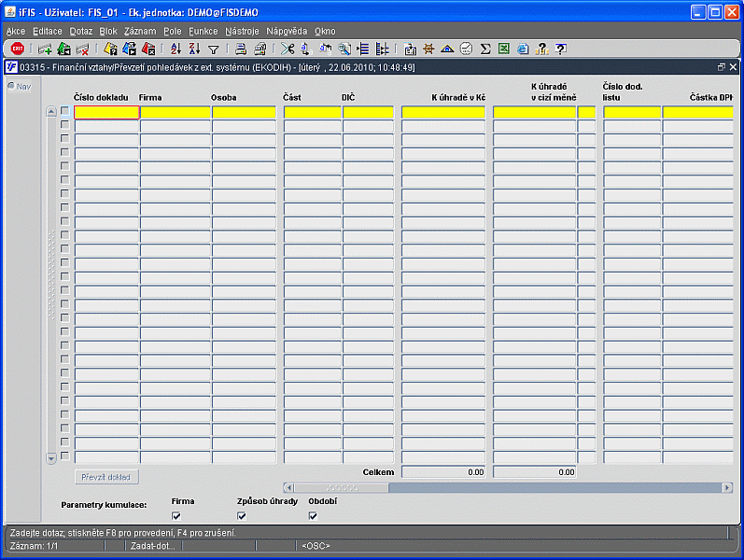Open the Akce menu
Viewport: 744px width, 560px height.
16,32
